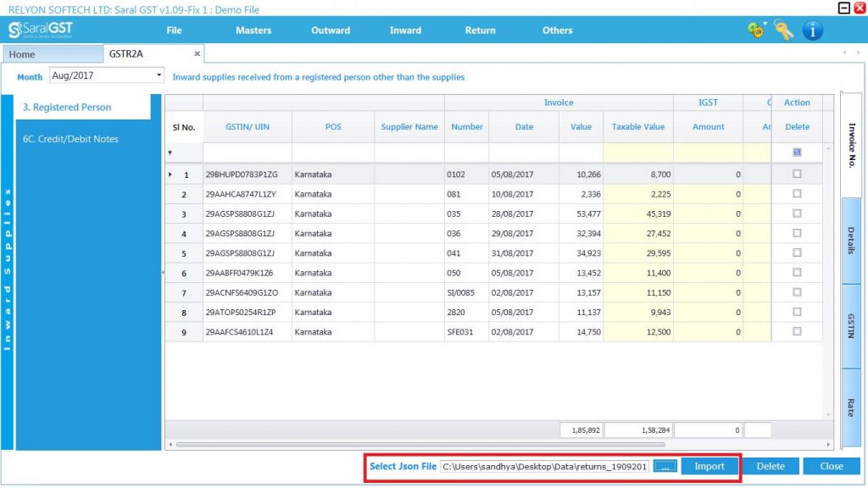The width and height of the screenshot is (868, 488).
Task: Minimize the Saral GST window
Action: pos(843,8)
